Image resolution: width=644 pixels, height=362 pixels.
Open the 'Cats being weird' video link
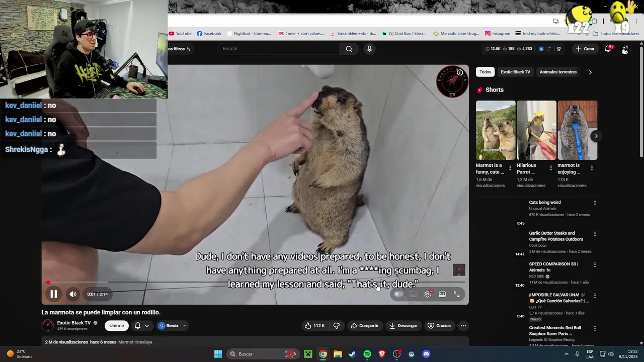pos(544,202)
